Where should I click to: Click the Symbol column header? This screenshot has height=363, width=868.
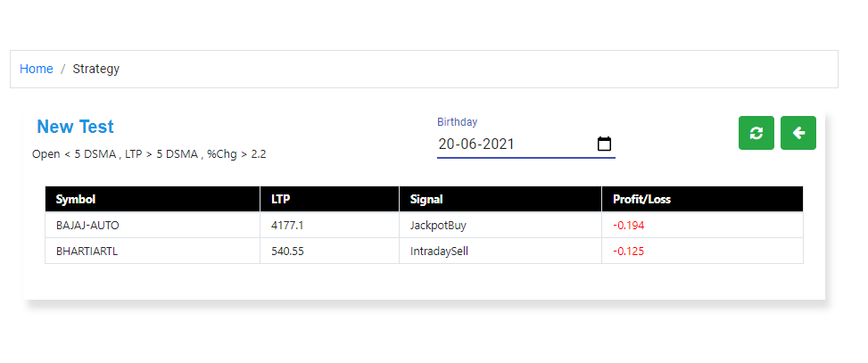[x=153, y=199]
